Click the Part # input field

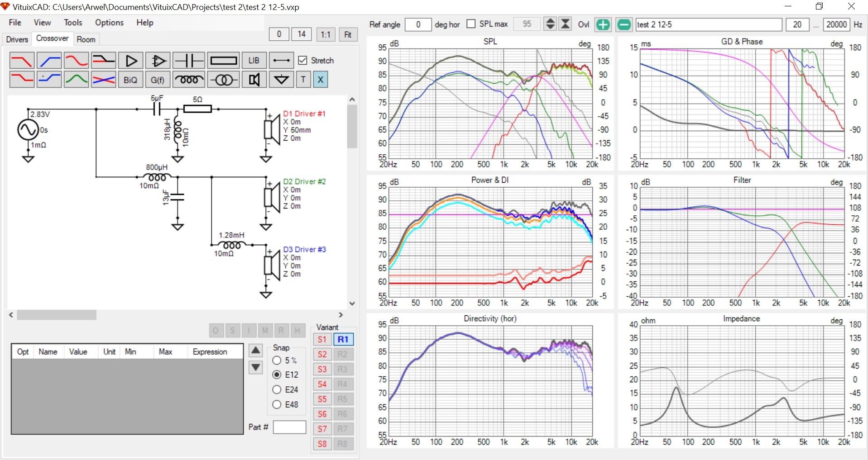click(x=290, y=427)
